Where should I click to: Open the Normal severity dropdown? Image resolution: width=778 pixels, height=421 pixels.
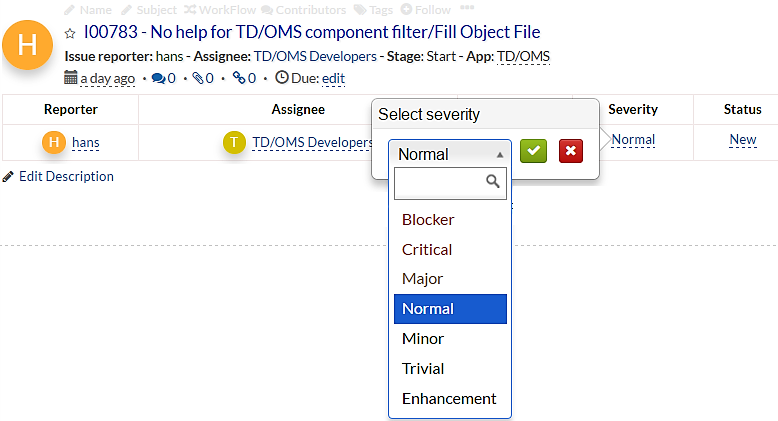point(450,154)
